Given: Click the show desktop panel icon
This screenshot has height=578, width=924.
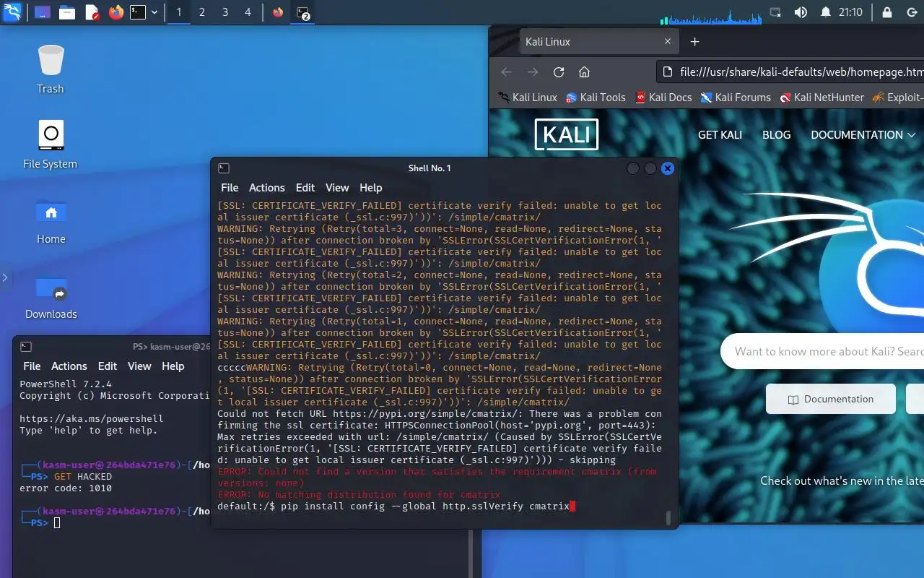Looking at the screenshot, I should pyautogui.click(x=43, y=12).
